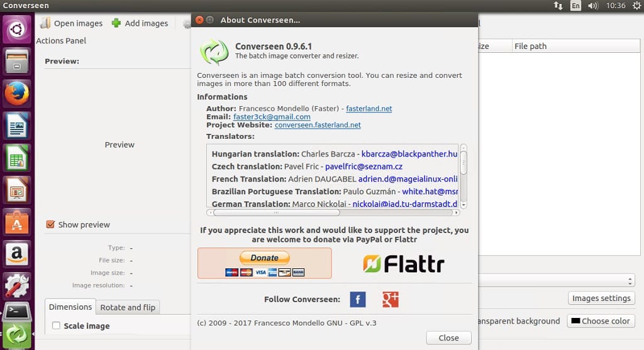Open fasterland.net author link
This screenshot has width=644, height=350.
point(369,109)
